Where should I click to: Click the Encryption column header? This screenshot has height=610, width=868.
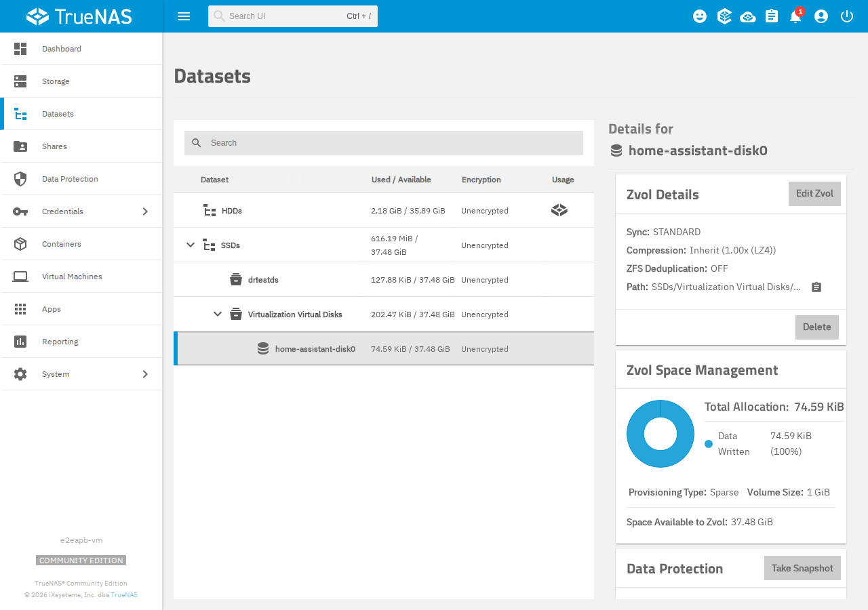[x=481, y=180]
